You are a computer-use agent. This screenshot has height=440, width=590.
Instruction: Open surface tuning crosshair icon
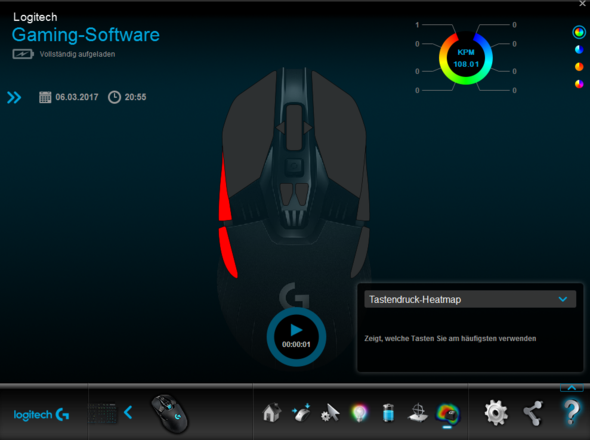tap(418, 413)
